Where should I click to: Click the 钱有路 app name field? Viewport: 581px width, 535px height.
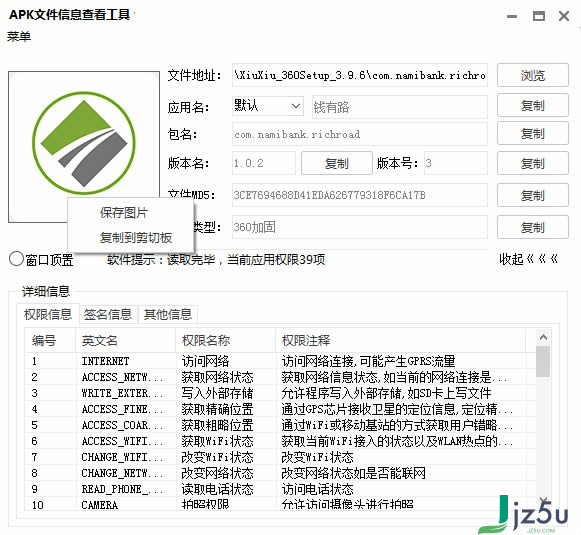click(399, 107)
